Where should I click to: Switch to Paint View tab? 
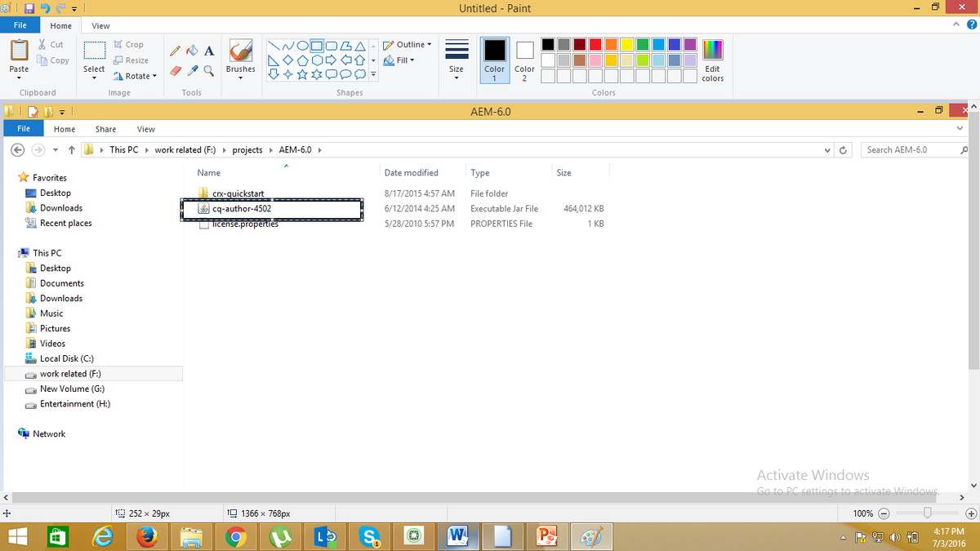100,25
